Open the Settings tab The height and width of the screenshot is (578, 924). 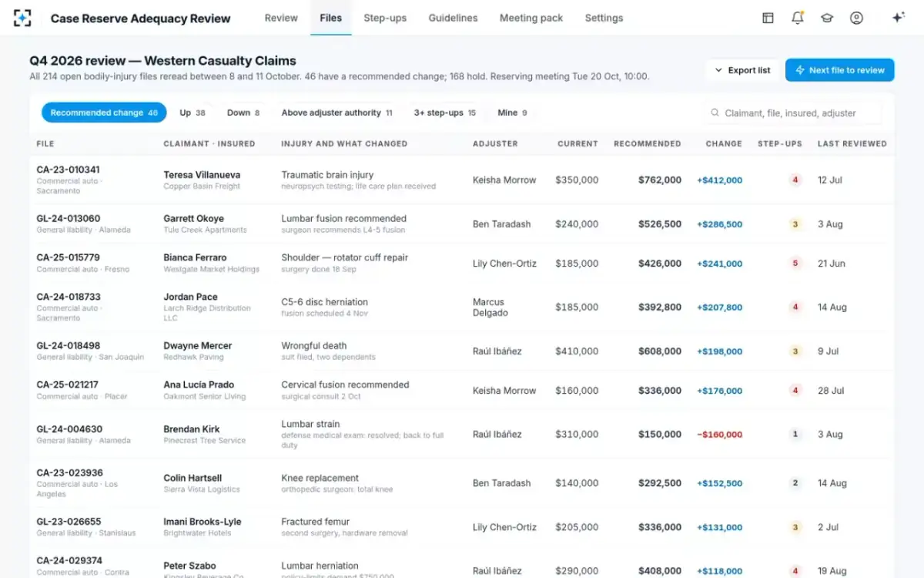(x=604, y=18)
